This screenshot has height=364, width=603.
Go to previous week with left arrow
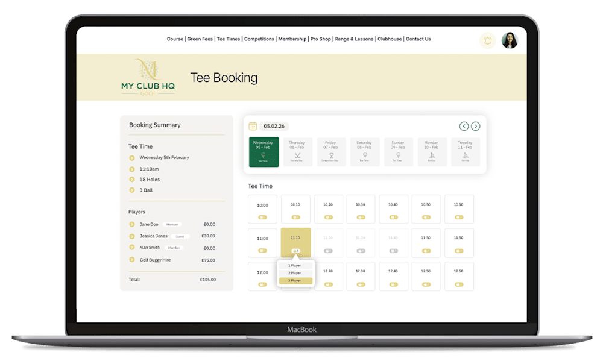[x=464, y=126]
